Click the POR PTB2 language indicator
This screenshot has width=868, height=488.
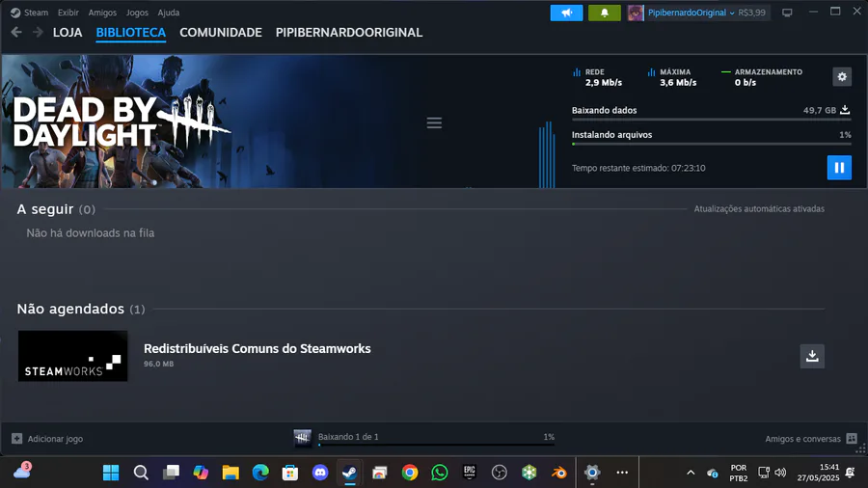pyautogui.click(x=739, y=473)
